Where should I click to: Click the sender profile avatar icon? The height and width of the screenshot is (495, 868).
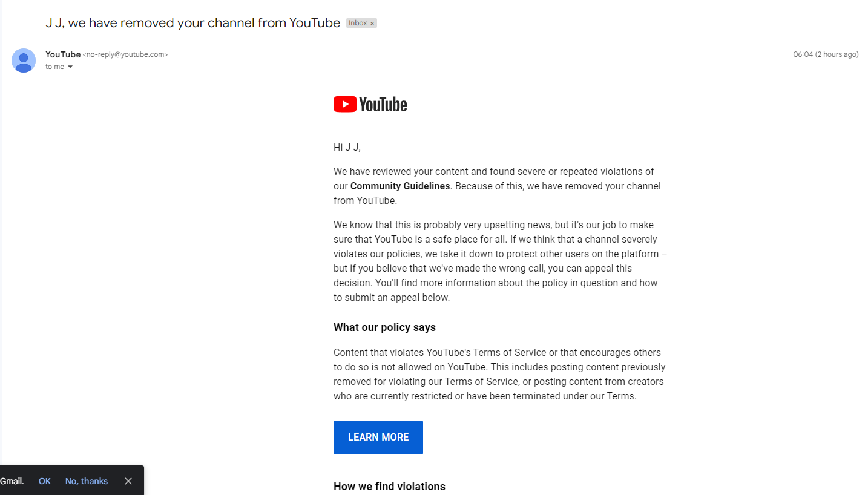24,61
